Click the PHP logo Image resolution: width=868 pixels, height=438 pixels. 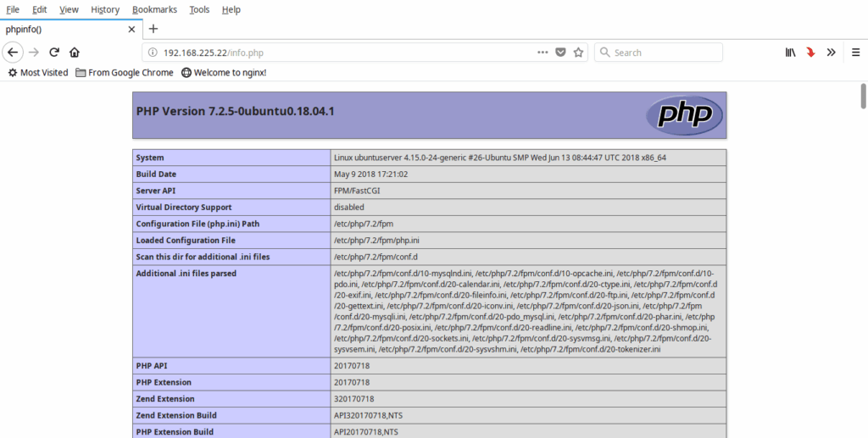(684, 115)
